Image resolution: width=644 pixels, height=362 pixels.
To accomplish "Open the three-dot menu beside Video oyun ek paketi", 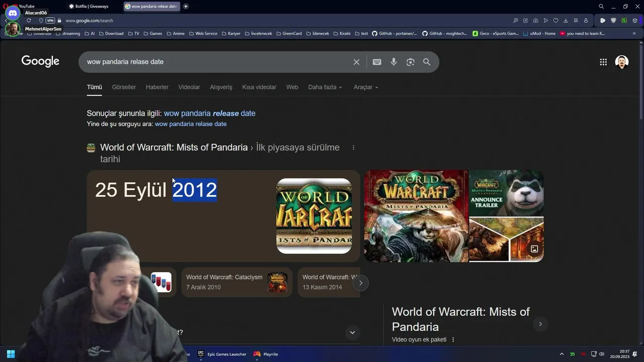I will [x=453, y=339].
